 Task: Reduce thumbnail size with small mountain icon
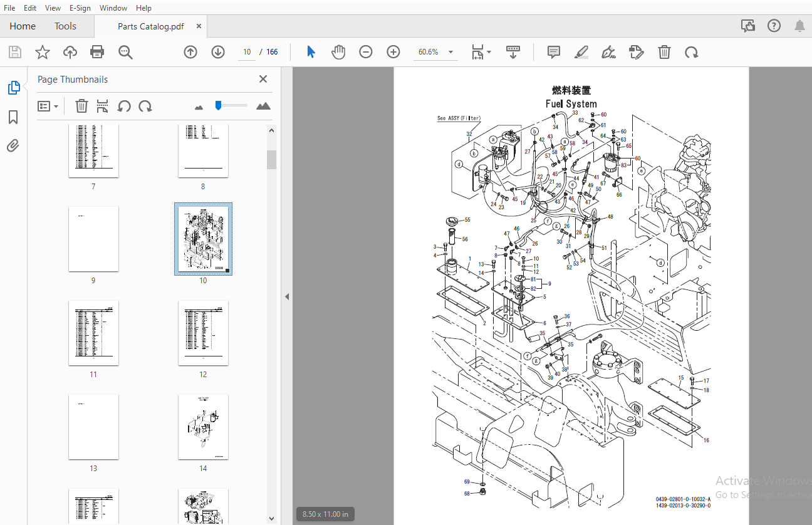(x=199, y=108)
